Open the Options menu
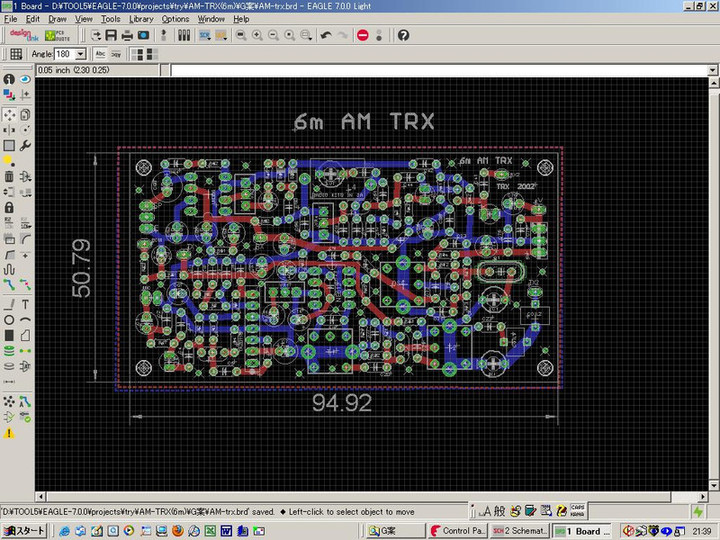The width and height of the screenshot is (720, 540). click(x=175, y=19)
